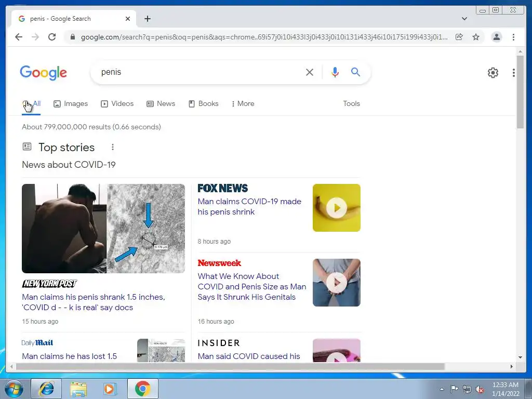Open Action Center flag icon
This screenshot has width=532, height=399.
454,389
